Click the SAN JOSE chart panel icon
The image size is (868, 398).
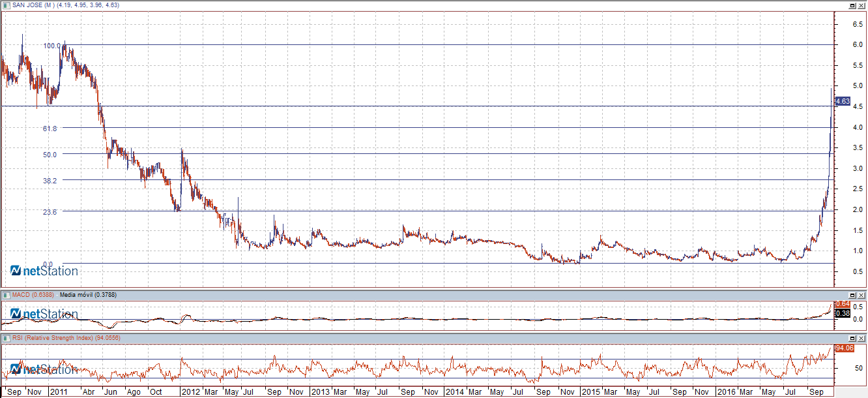point(7,5)
